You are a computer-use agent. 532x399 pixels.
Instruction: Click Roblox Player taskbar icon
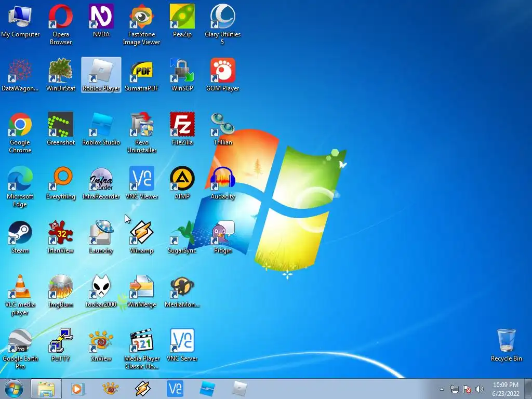tap(240, 389)
